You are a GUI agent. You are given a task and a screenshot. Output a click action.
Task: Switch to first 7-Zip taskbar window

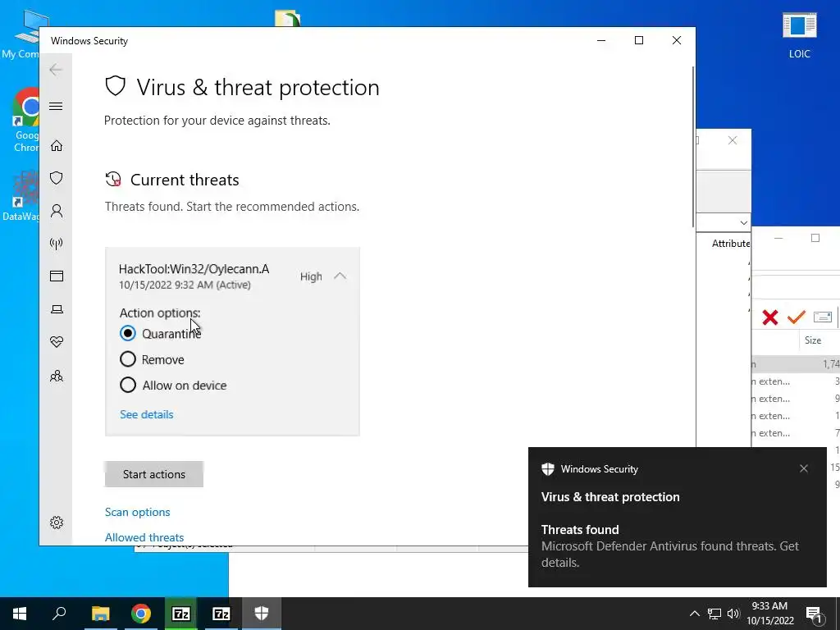[181, 614]
